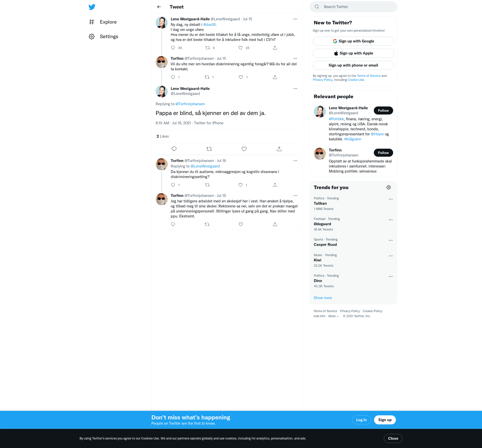Reply to Lene's #dax18 tweet
The image size is (482, 448).
[x=173, y=48]
